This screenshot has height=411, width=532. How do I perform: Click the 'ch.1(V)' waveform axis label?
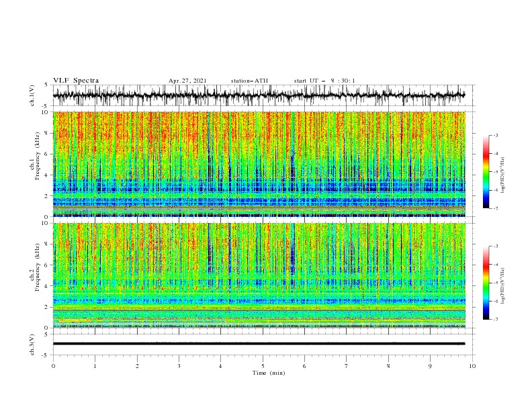[x=32, y=95]
